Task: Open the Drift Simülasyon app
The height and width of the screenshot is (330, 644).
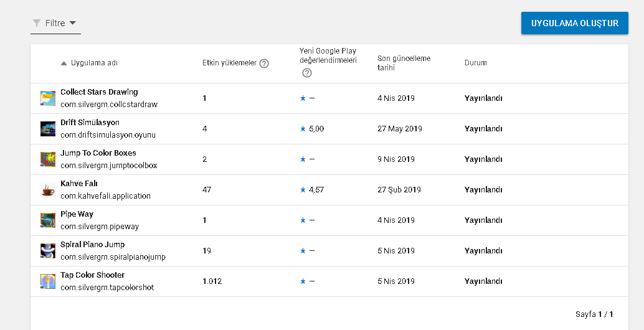Action: pos(90,122)
